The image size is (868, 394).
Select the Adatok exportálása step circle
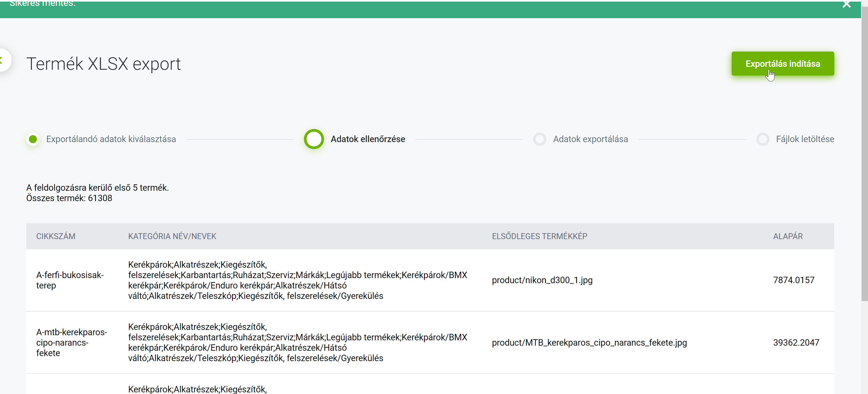[539, 139]
